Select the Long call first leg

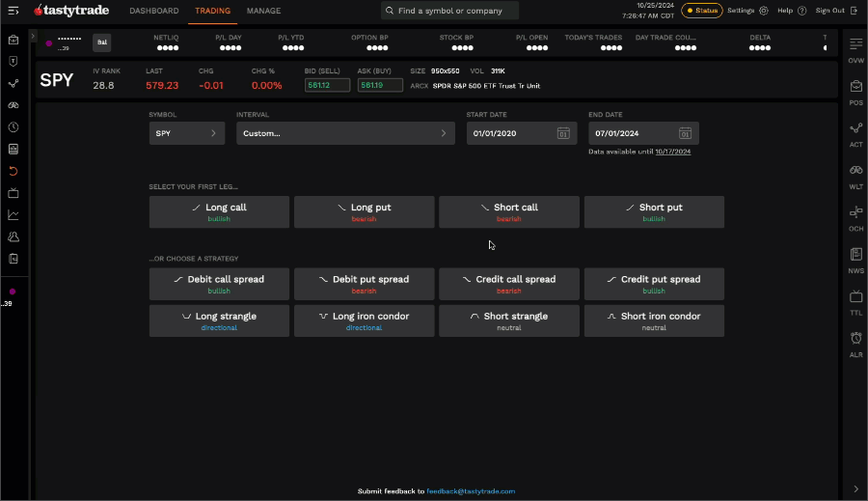point(219,211)
